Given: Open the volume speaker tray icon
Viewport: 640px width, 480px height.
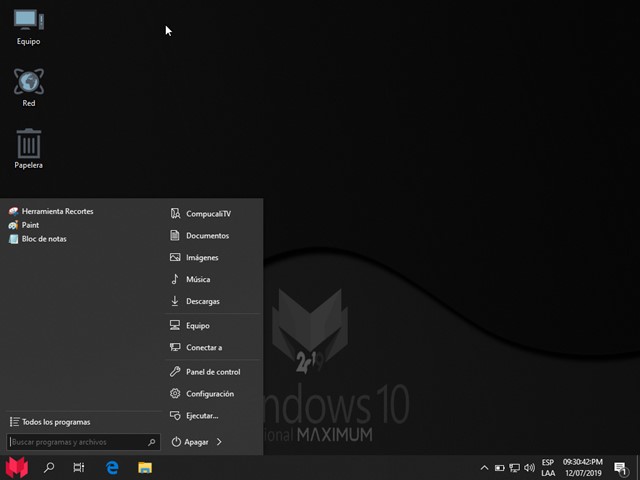Looking at the screenshot, I should (529, 468).
